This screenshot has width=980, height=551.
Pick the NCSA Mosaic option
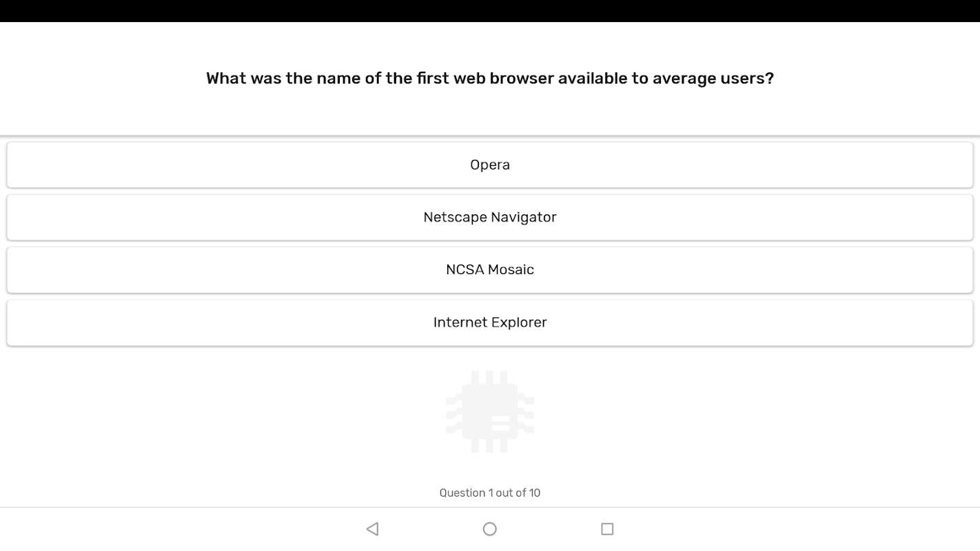pos(490,269)
